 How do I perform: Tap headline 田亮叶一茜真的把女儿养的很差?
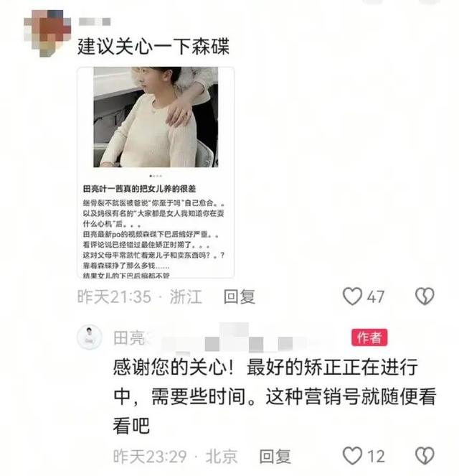(x=139, y=189)
